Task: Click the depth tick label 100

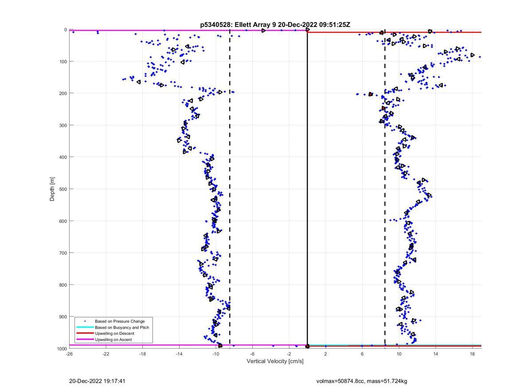Action: pyautogui.click(x=63, y=61)
